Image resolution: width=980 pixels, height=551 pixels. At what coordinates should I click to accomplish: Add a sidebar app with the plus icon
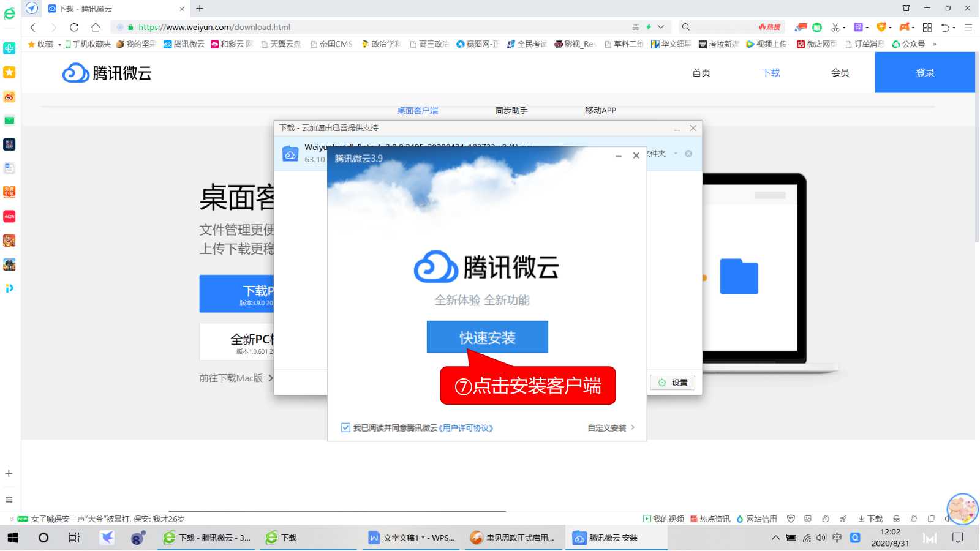point(9,473)
